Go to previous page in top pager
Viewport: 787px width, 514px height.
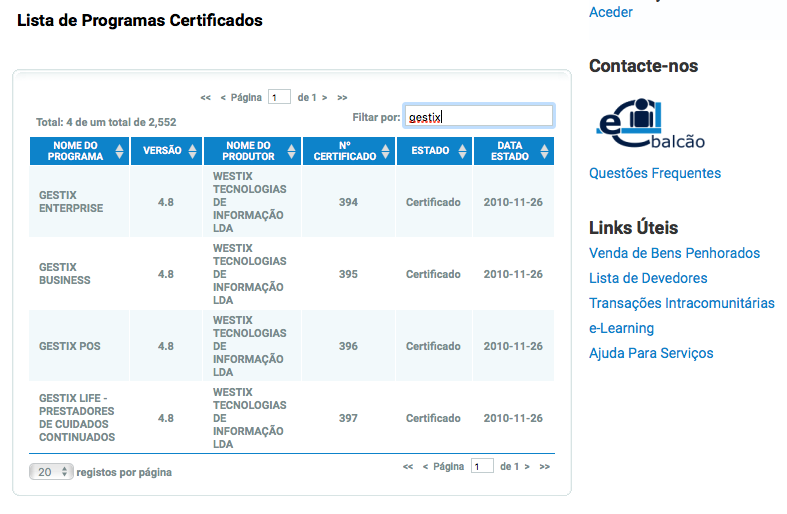tap(223, 97)
